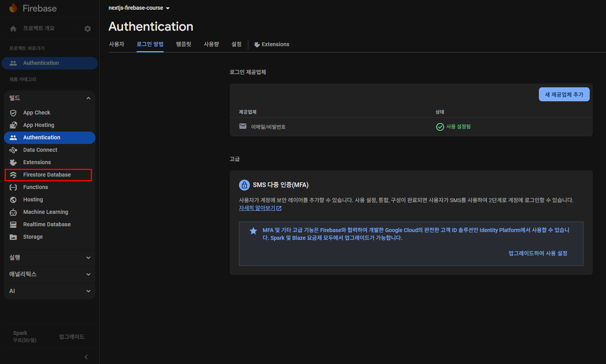The height and width of the screenshot is (364, 606).
Task: Click the App Hosting icon in sidebar
Action: coord(13,125)
